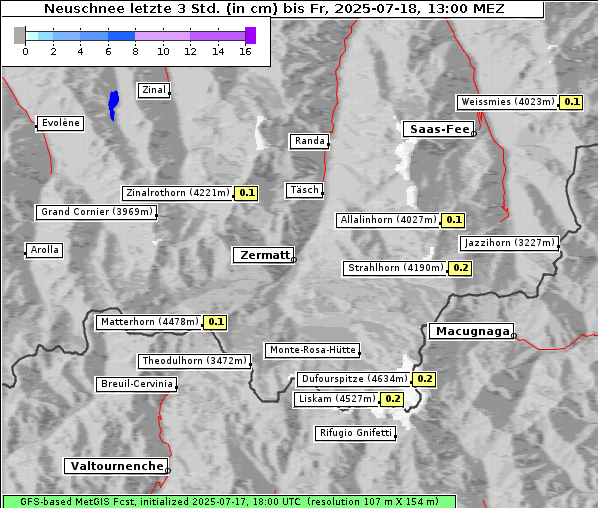The image size is (598, 508).
Task: Select the Theodulhorn (3472m) label
Action: [195, 361]
